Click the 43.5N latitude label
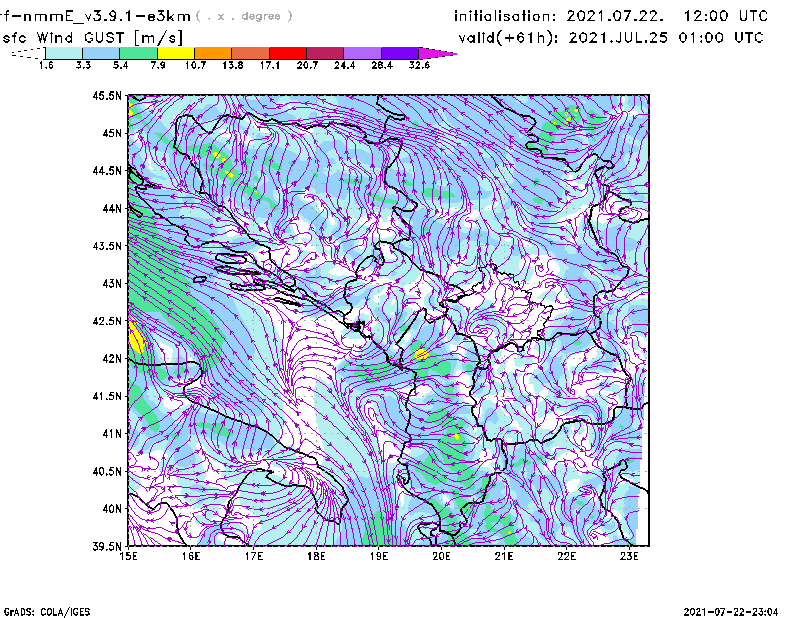Viewport: 800px width, 618px height. point(107,246)
